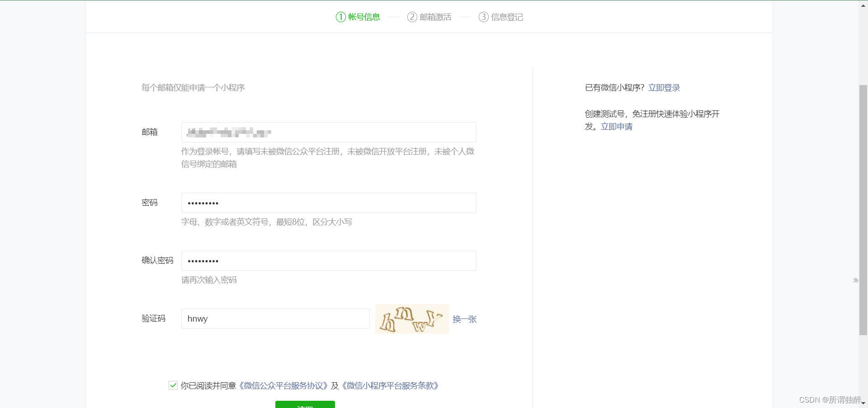Refresh captcha via 换一张 link
Screen dimensions: 868x408
point(465,319)
